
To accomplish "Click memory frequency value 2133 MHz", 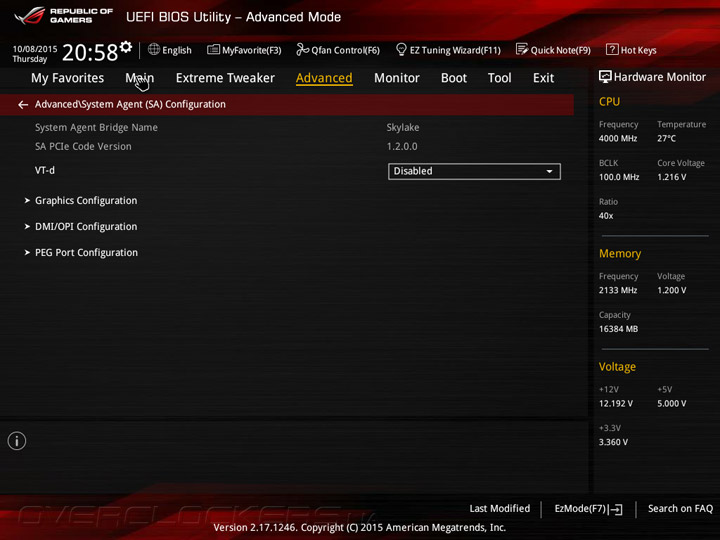I will 618,290.
